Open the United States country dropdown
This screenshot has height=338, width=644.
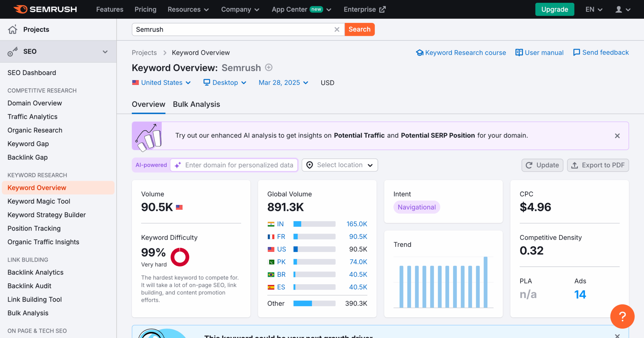click(x=161, y=82)
